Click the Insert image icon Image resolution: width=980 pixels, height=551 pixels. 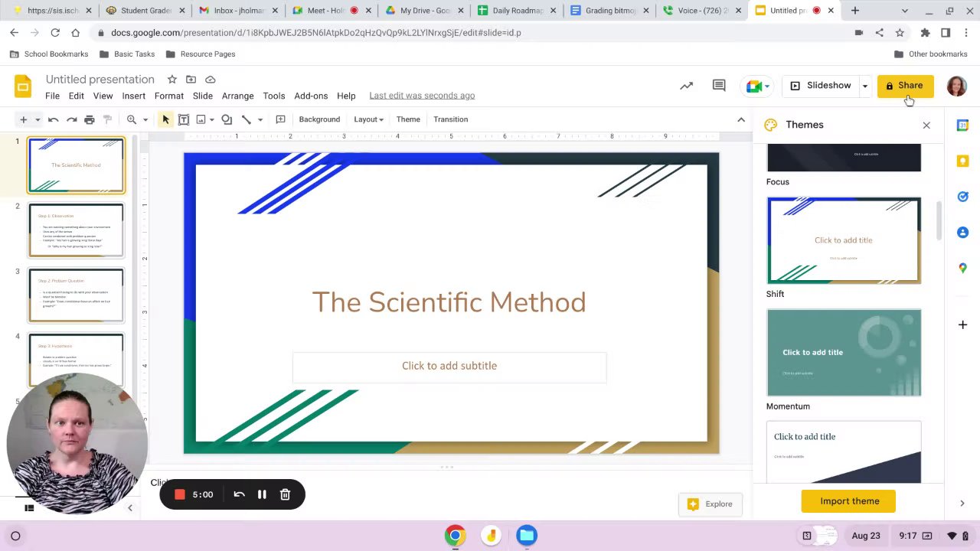[x=201, y=119]
